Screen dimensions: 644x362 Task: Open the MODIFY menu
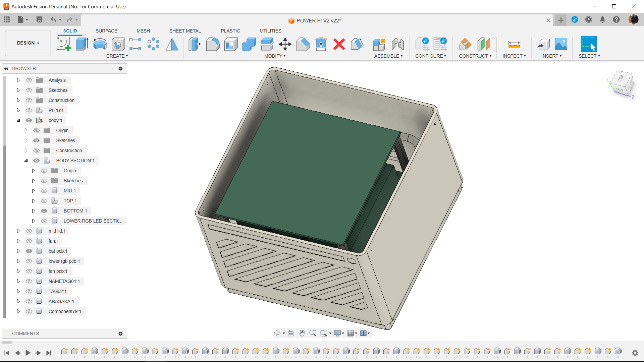coord(275,56)
